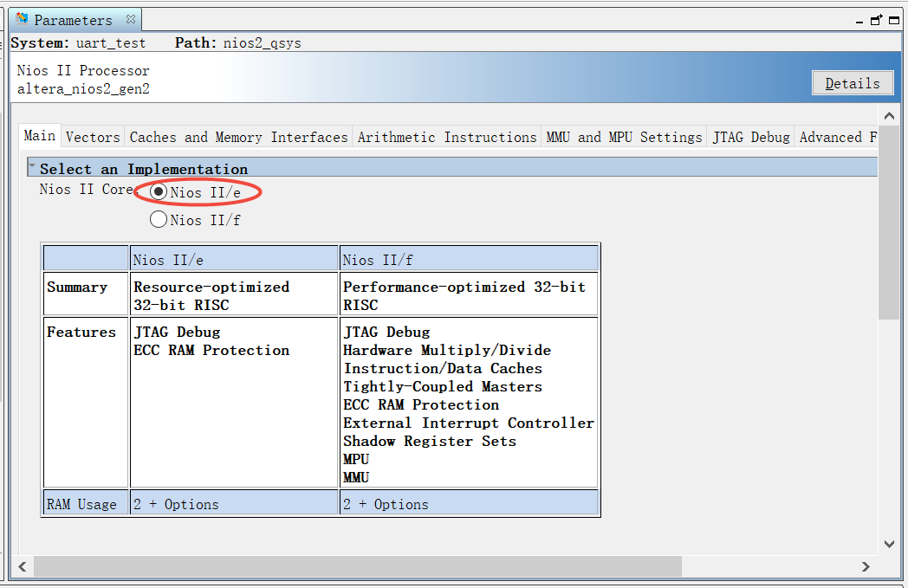908x588 pixels.
Task: Click the Nios II/e table column header
Action: coord(234,259)
